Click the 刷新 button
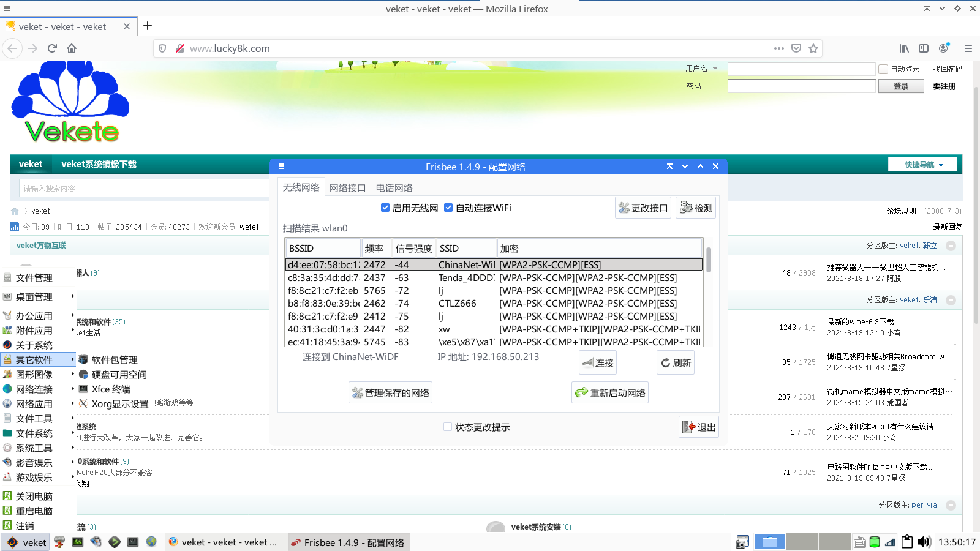This screenshot has width=980, height=551. [x=676, y=362]
